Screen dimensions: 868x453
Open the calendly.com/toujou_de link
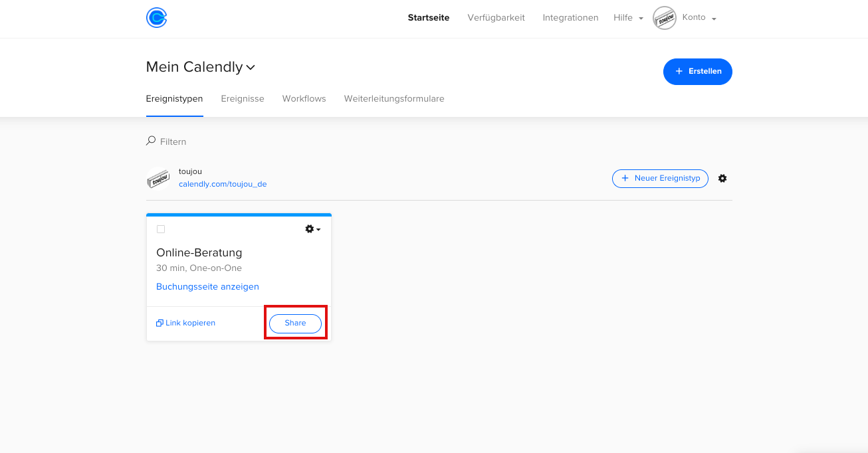pos(223,184)
